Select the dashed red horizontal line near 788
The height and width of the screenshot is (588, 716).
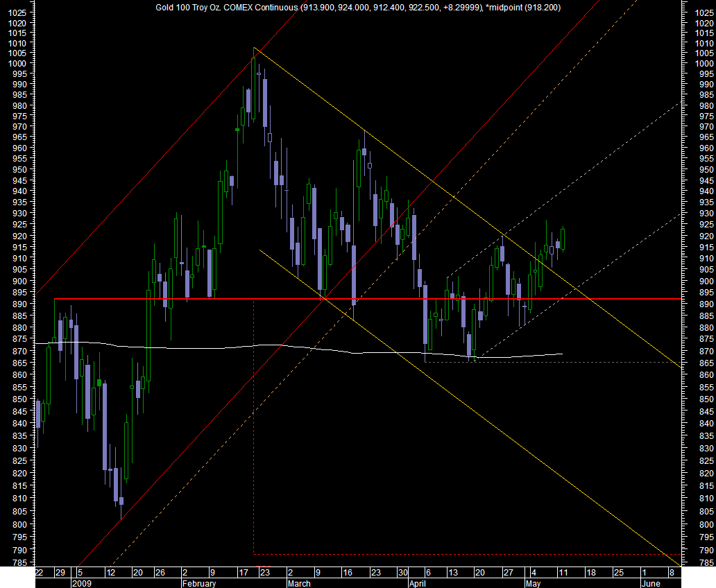tap(467, 554)
